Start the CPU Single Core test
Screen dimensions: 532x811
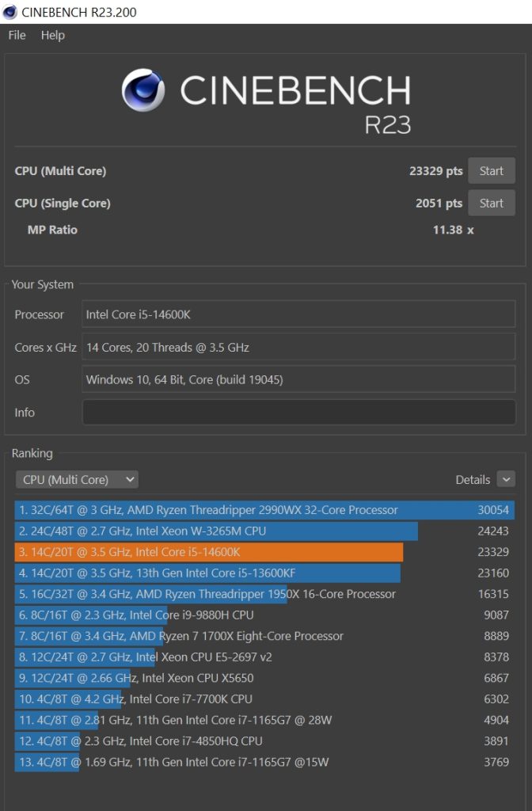491,203
